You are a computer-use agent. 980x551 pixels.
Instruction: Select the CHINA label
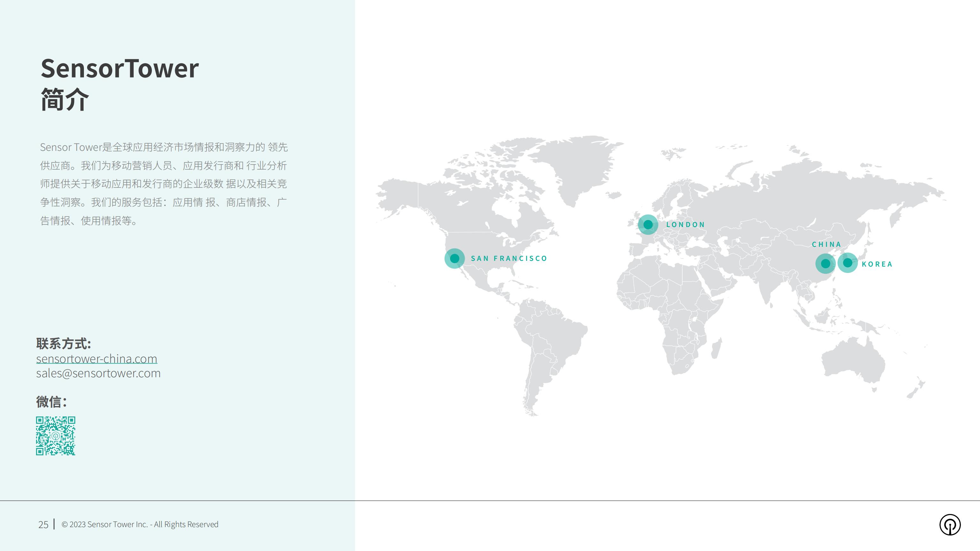826,245
